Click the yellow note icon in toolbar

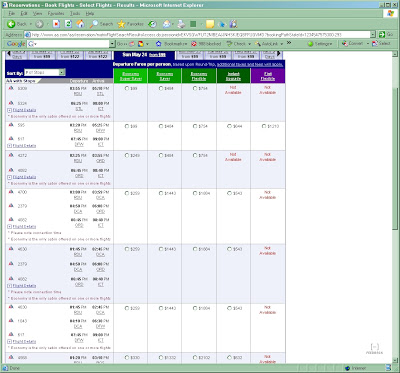click(x=210, y=24)
